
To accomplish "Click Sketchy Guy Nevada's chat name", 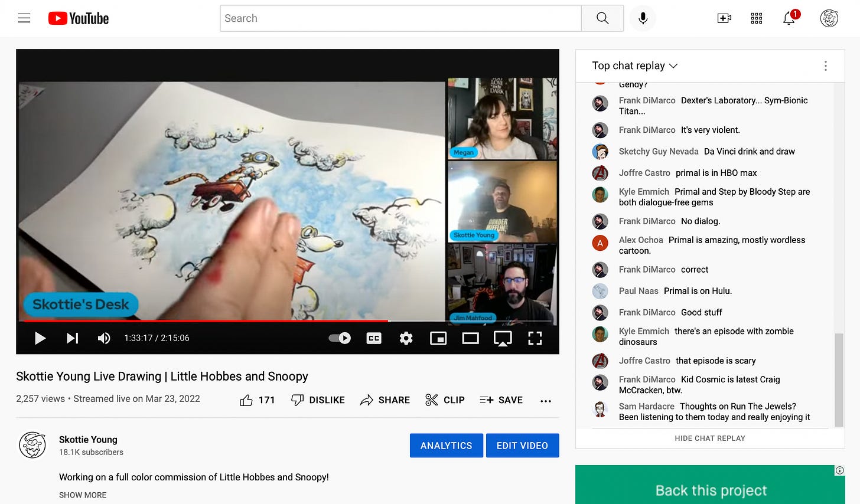I will (x=659, y=152).
